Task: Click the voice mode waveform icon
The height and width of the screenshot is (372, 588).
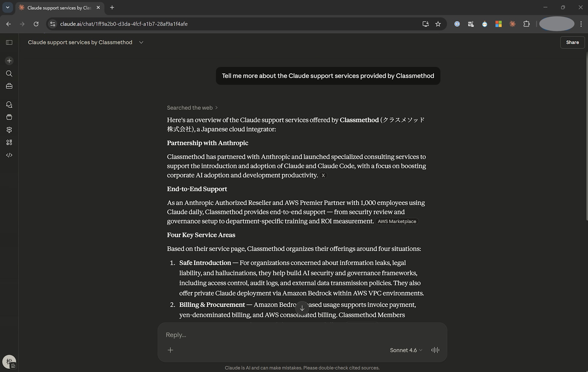Action: [x=435, y=350]
